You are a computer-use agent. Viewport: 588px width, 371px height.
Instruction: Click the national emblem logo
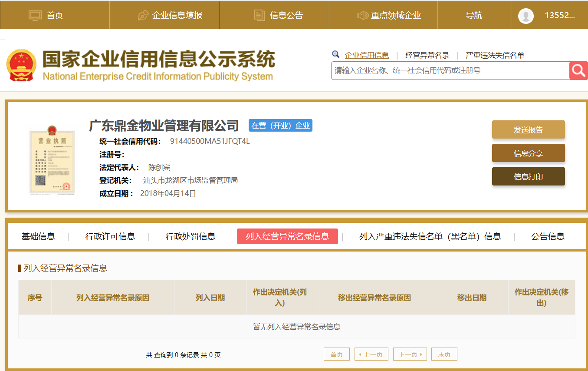click(x=21, y=65)
